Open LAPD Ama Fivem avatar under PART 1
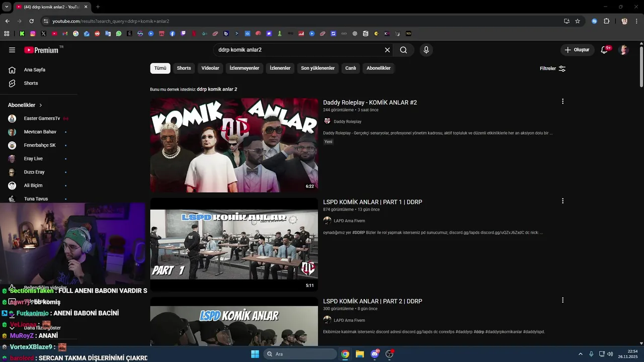The height and width of the screenshot is (362, 644). tap(327, 221)
